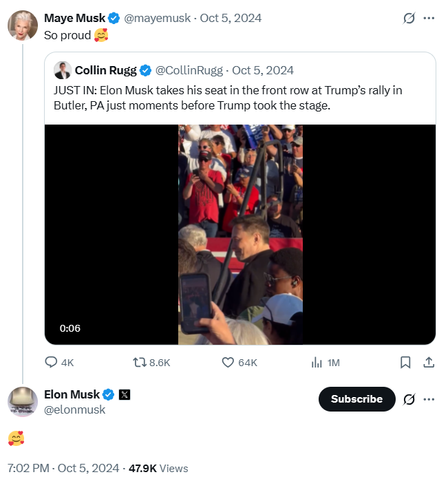Open more options menu on Maye Musk's post
The width and height of the screenshot is (448, 479).
(x=429, y=19)
